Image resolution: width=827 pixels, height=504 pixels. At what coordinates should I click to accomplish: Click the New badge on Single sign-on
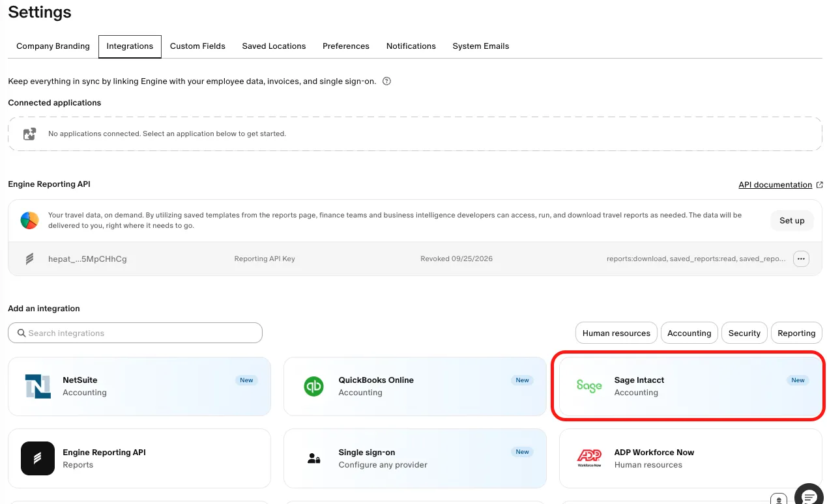pos(522,452)
